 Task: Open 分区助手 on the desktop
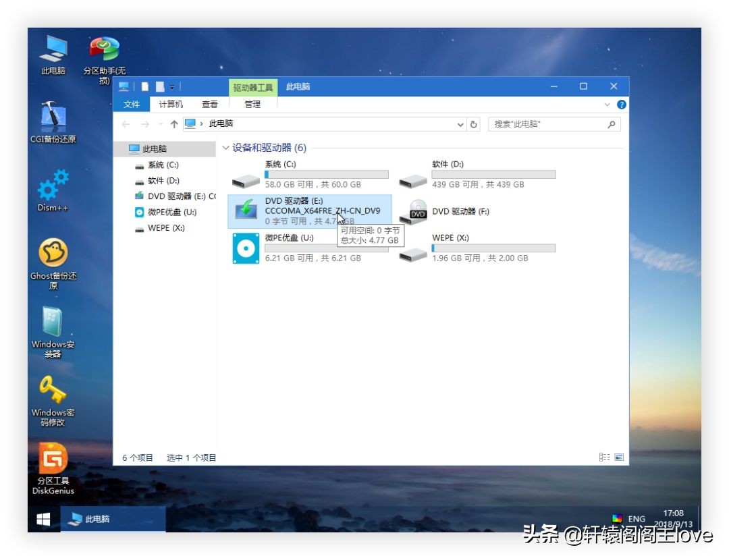coord(103,49)
